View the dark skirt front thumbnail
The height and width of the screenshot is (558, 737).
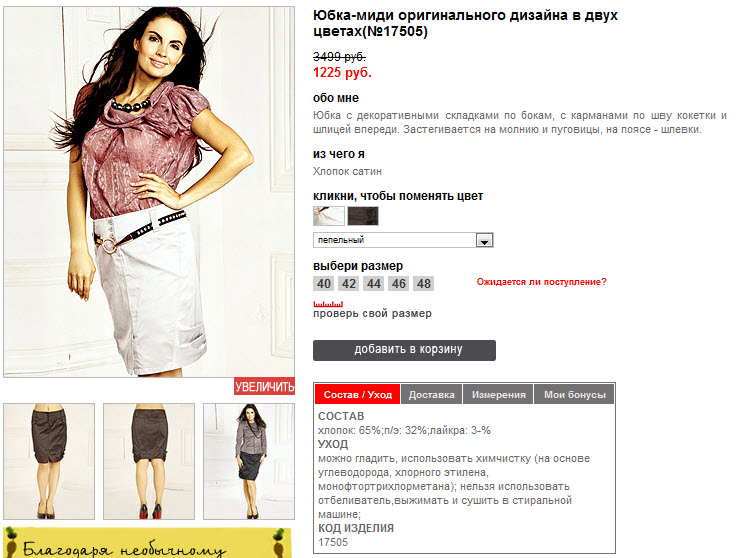[x=49, y=461]
